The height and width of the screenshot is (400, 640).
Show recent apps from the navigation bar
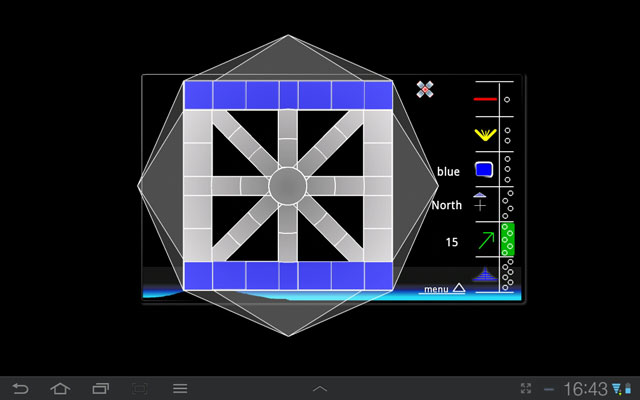click(100, 389)
